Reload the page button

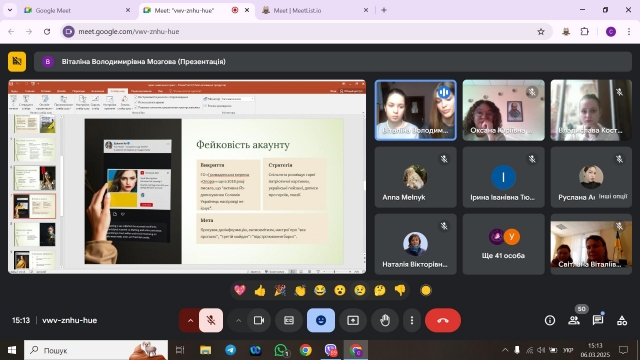click(47, 31)
